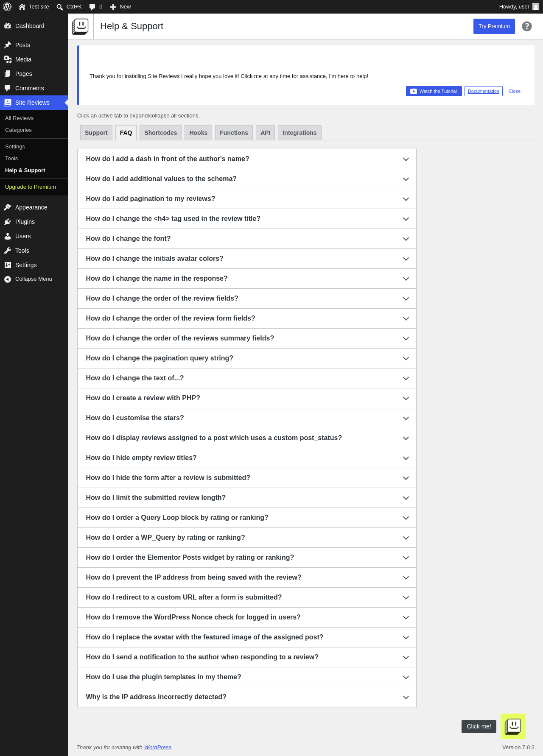The image size is (543, 756).
Task: Click the Settings sliders icon in sidebar
Action: pos(8,265)
